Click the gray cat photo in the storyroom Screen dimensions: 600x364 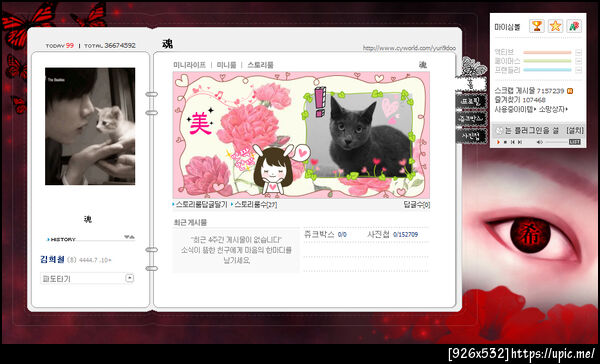coord(359,135)
